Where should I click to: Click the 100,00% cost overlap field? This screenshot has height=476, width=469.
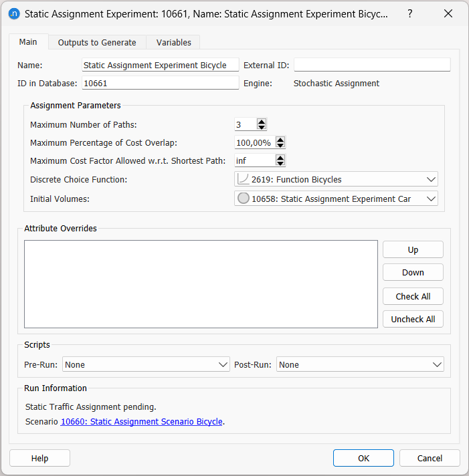click(x=255, y=142)
